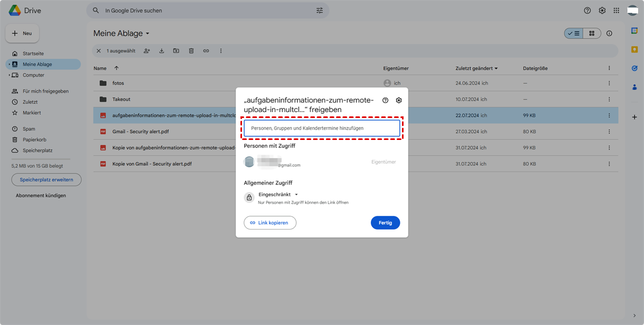Screen dimensions: 644x325
Task: Open Google Keep in side panel
Action: tap(634, 49)
